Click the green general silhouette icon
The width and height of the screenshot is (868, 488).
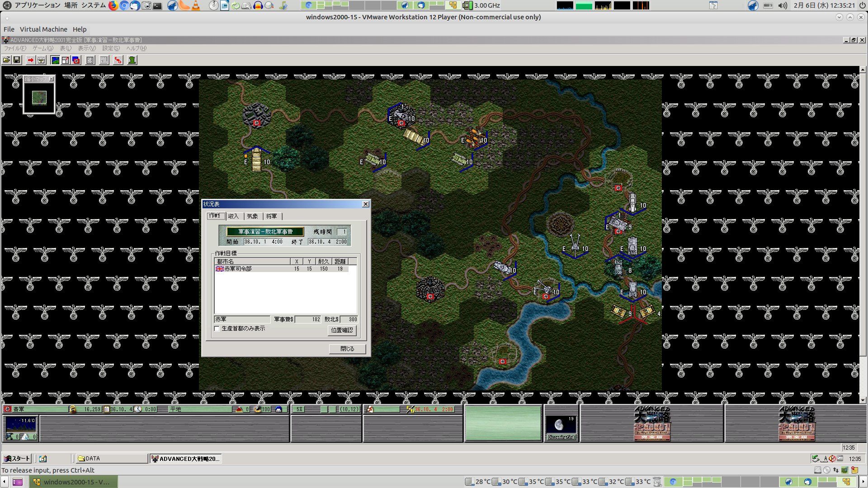pyautogui.click(x=132, y=60)
